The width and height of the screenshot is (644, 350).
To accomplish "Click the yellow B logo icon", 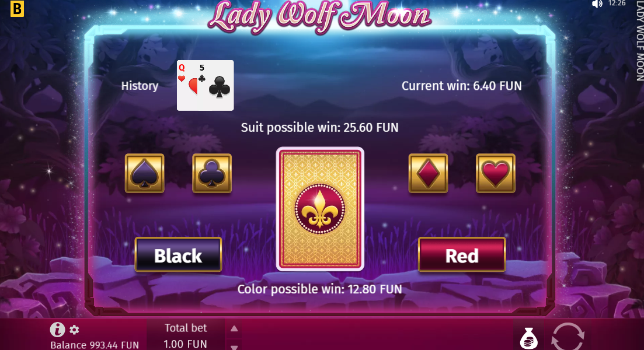I will click(x=17, y=8).
